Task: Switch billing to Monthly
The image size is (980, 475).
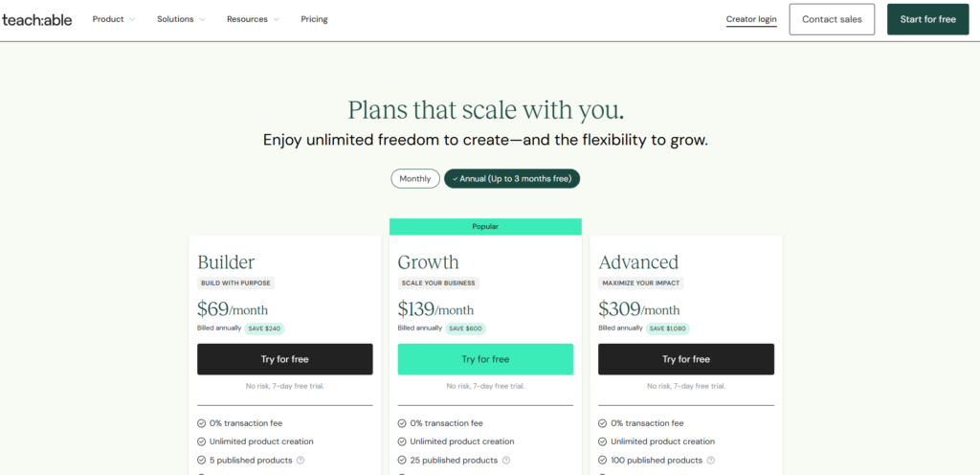Action: (415, 178)
